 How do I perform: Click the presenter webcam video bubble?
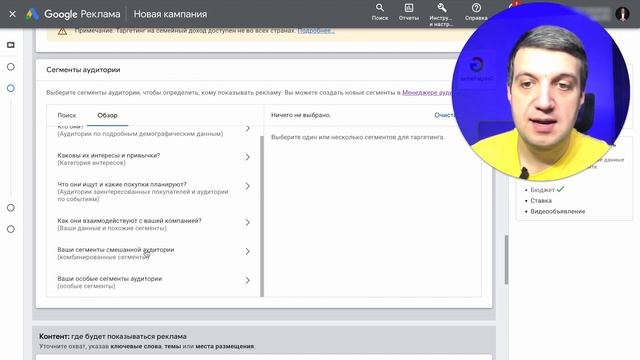point(541,92)
